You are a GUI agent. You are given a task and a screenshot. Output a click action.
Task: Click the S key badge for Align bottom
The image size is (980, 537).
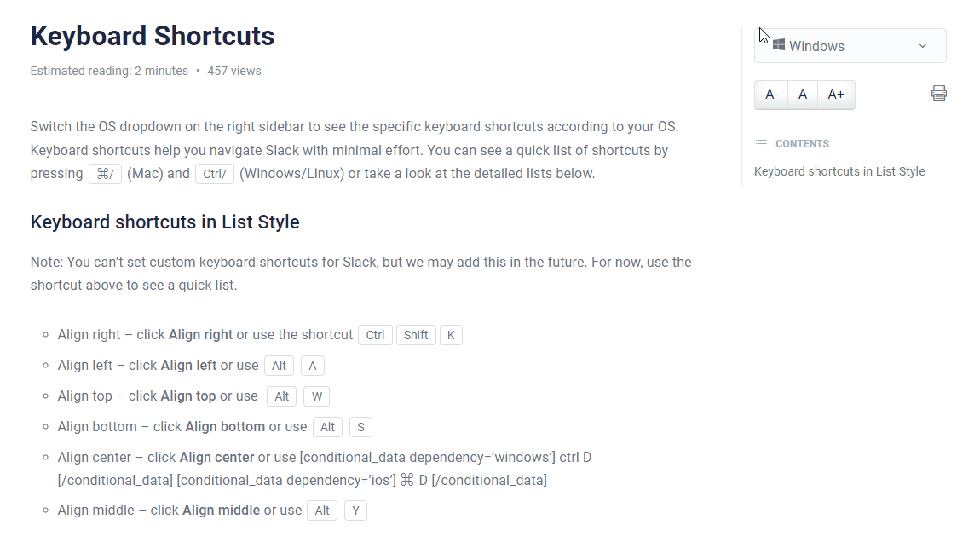tap(360, 426)
